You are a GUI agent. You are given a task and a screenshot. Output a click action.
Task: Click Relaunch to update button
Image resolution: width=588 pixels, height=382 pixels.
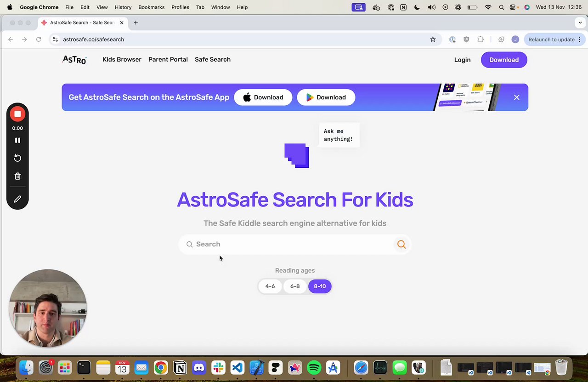click(555, 40)
